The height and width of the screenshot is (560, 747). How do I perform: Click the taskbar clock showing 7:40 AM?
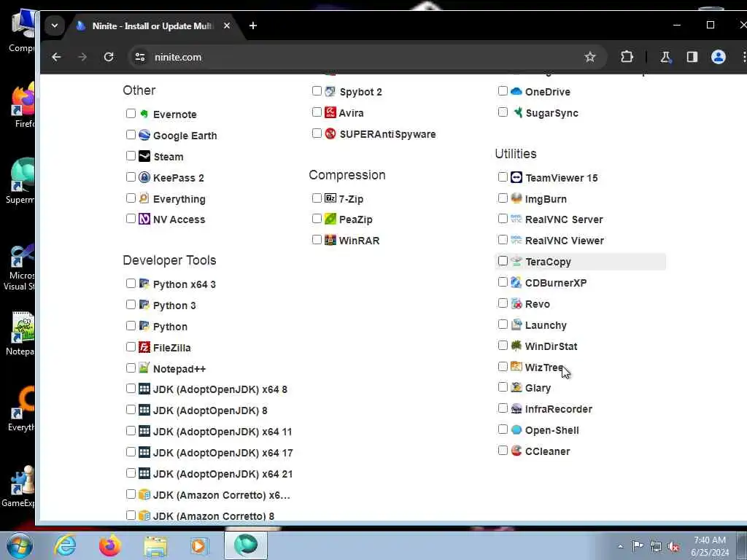[710, 546]
